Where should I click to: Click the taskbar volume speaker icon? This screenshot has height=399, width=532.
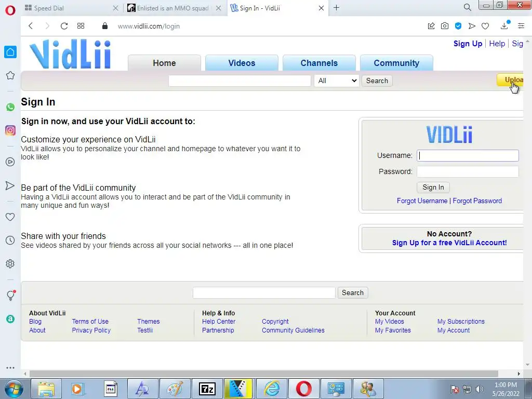tap(479, 389)
